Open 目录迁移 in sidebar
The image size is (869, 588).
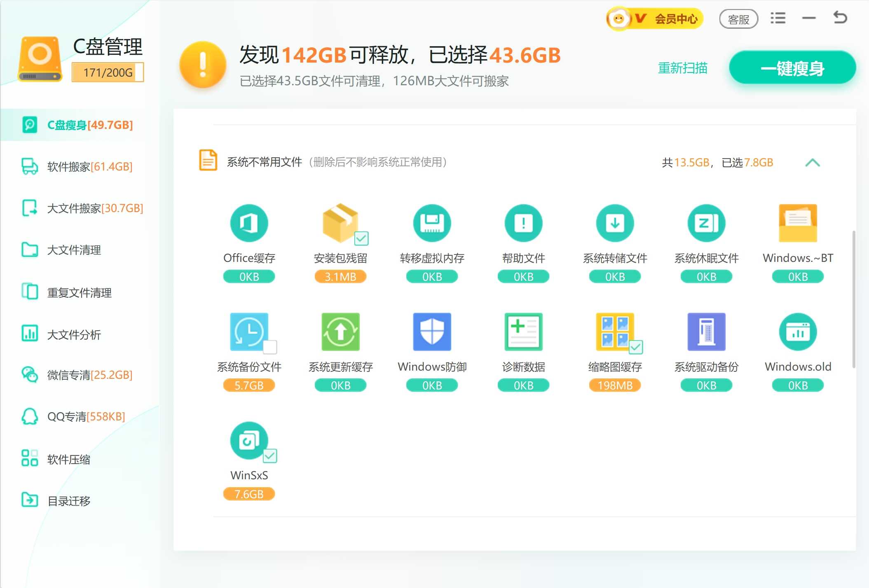(x=80, y=501)
